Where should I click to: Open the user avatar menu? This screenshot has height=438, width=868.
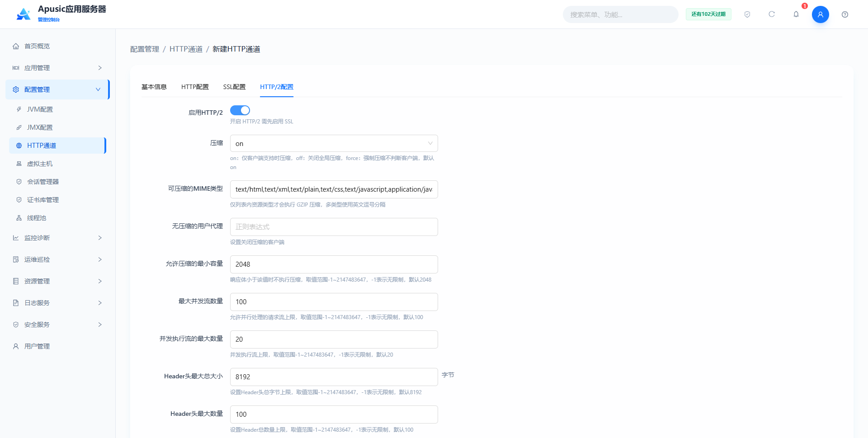pos(820,14)
